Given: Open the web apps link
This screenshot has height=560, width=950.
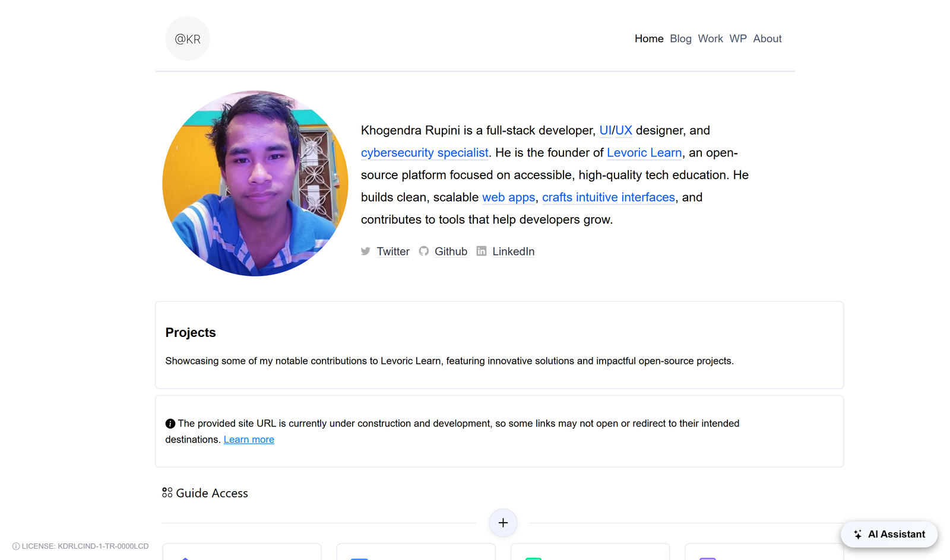Looking at the screenshot, I should click(x=508, y=197).
